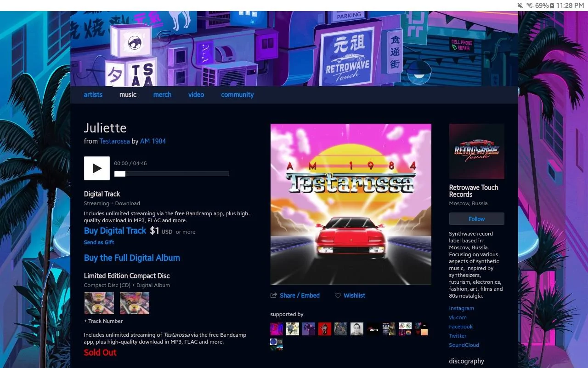Visit the AM 1984 artist link
This screenshot has width=588, height=368.
point(153,141)
